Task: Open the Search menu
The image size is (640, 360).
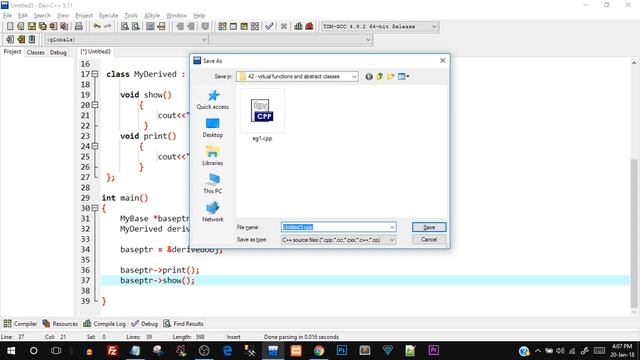Action: click(x=42, y=16)
